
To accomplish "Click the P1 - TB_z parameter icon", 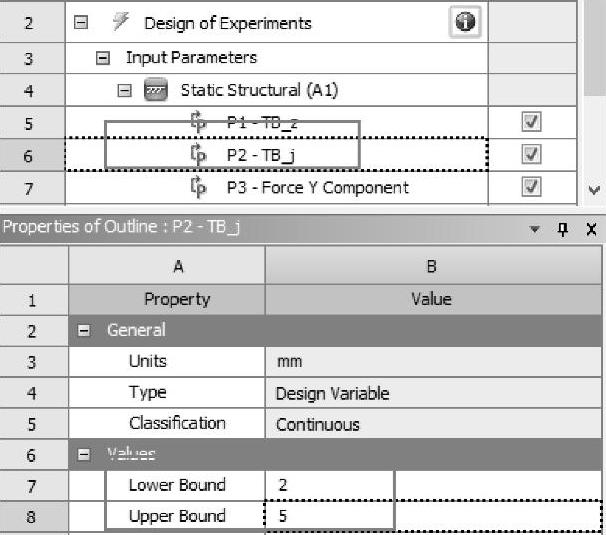I will [198, 122].
